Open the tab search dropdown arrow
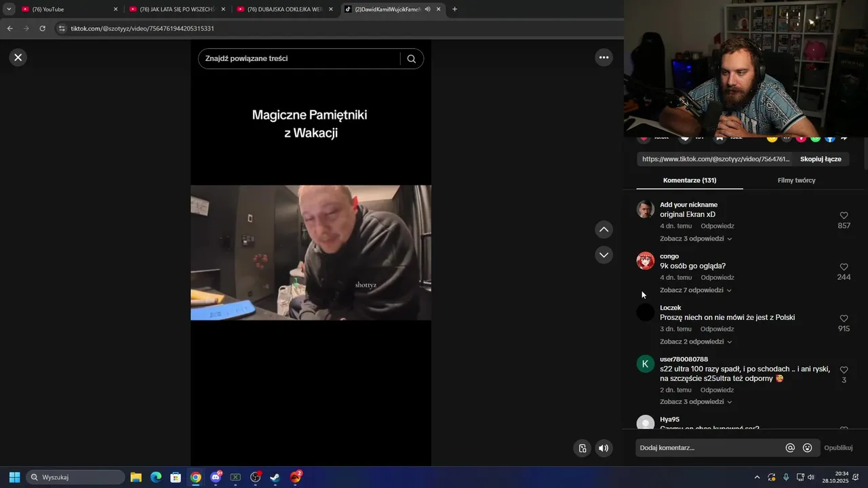This screenshot has height=488, width=868. 9,9
